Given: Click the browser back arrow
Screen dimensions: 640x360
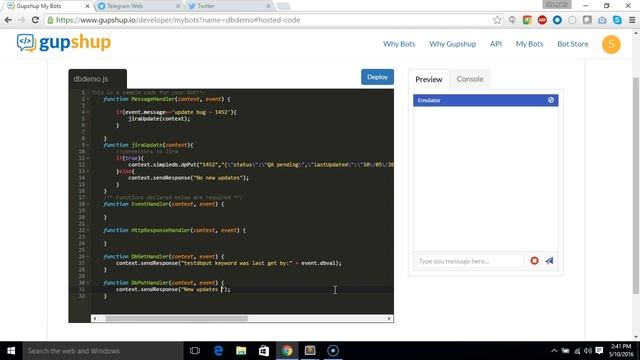Looking at the screenshot, I should (8, 20).
